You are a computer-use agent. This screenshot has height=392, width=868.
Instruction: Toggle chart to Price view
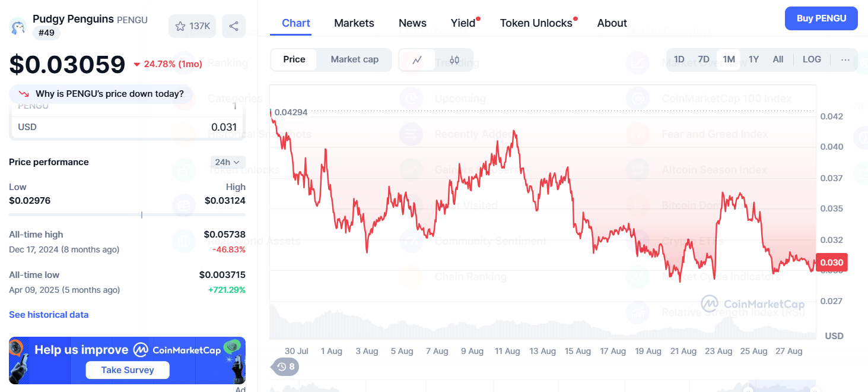pos(294,59)
